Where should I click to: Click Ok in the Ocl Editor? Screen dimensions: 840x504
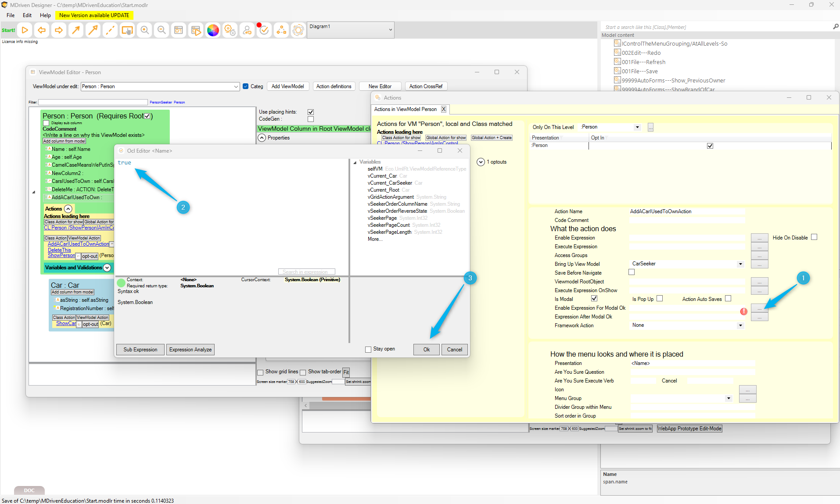tap(426, 350)
